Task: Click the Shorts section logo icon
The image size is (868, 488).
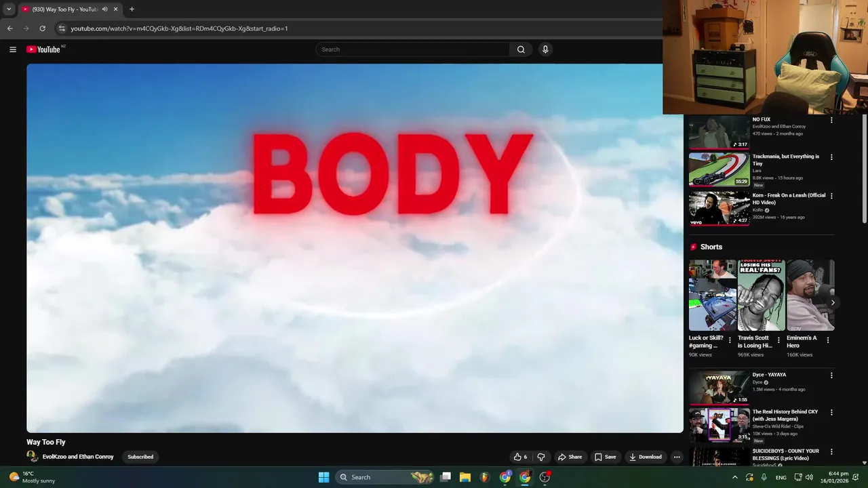Action: click(693, 247)
